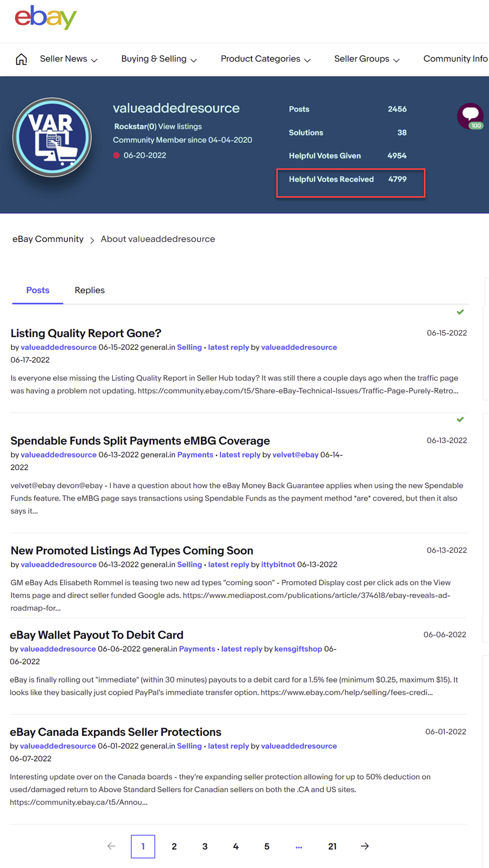
Task: Click author valueaddedresource under eBay Canada post
Action: (58, 746)
